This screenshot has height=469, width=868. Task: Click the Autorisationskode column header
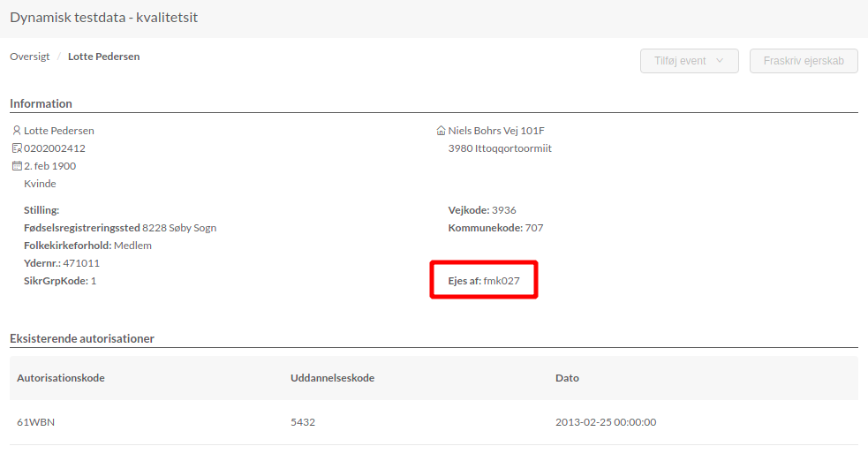(x=61, y=378)
